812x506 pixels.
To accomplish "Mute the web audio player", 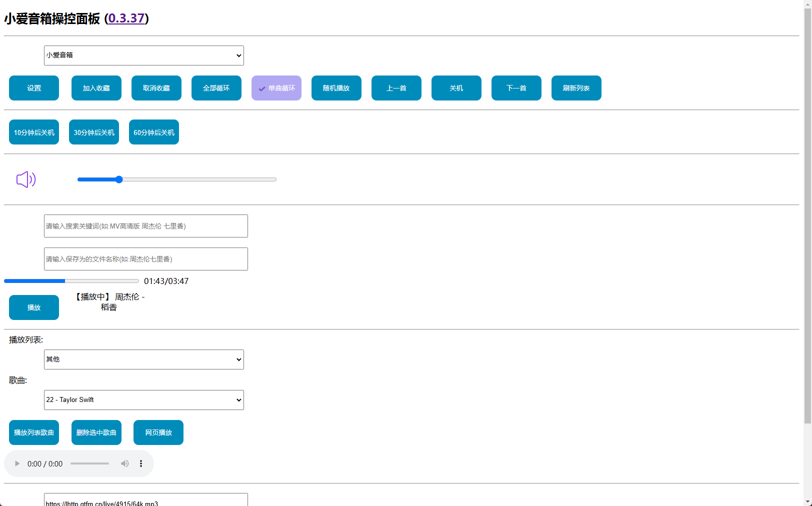I will [x=125, y=463].
